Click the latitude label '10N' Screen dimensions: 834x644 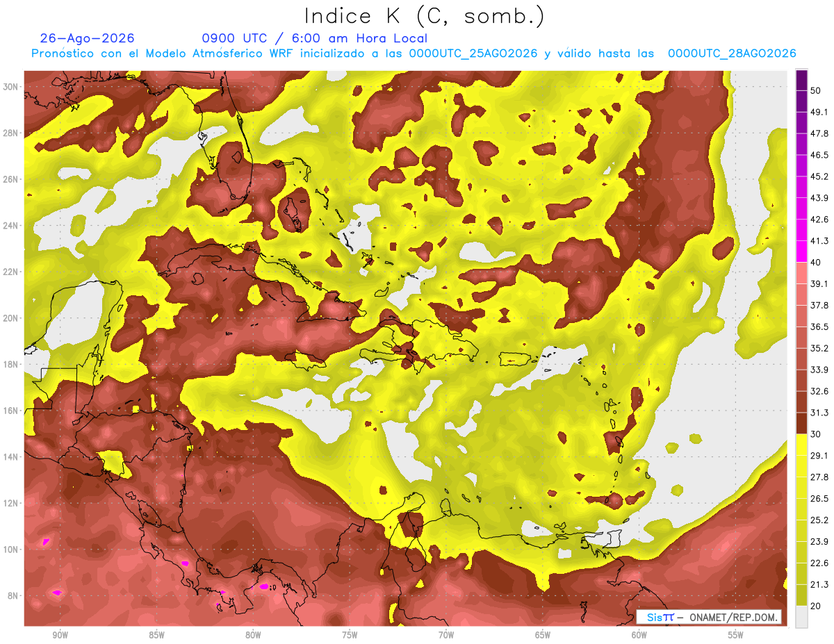(11, 550)
